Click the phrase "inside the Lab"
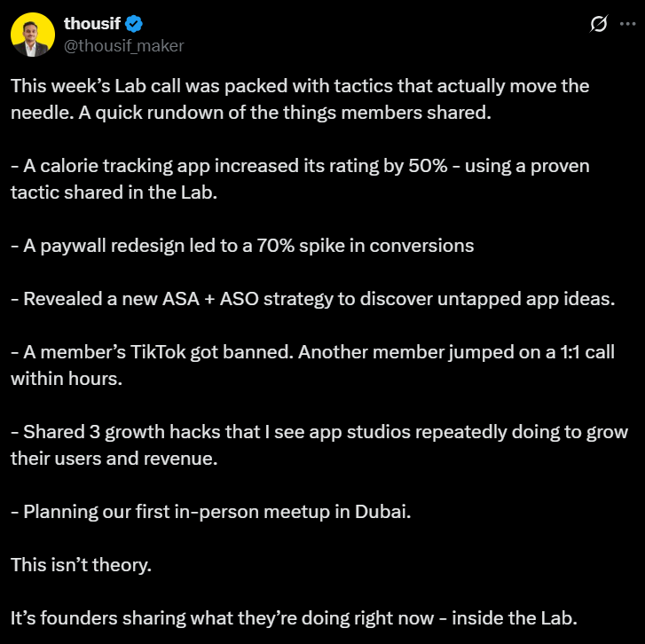 click(515, 618)
